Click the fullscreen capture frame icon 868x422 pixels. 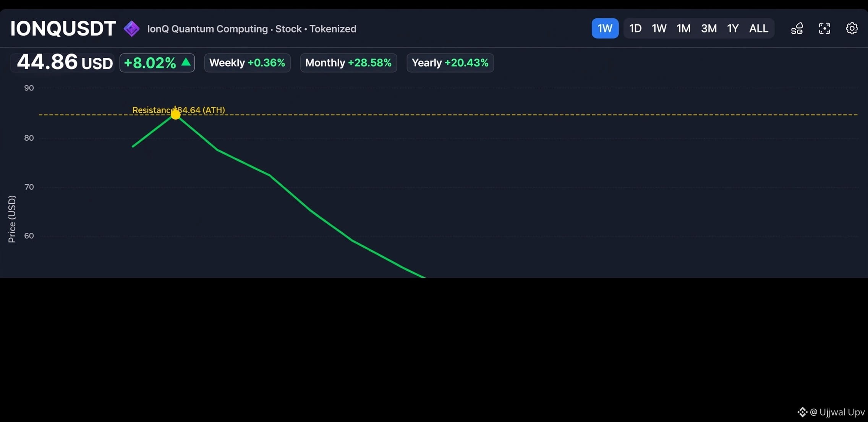824,28
